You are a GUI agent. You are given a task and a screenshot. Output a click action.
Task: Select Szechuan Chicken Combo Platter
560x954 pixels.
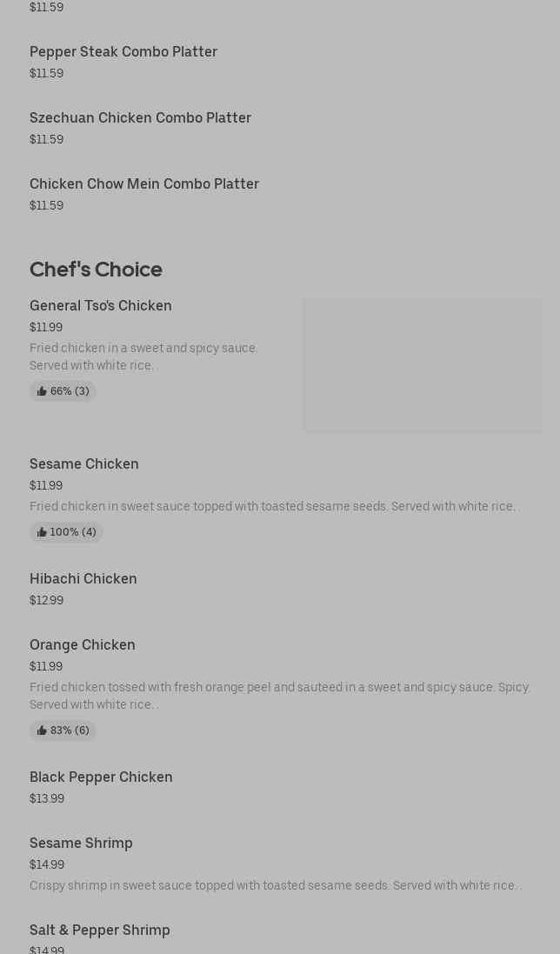140,118
